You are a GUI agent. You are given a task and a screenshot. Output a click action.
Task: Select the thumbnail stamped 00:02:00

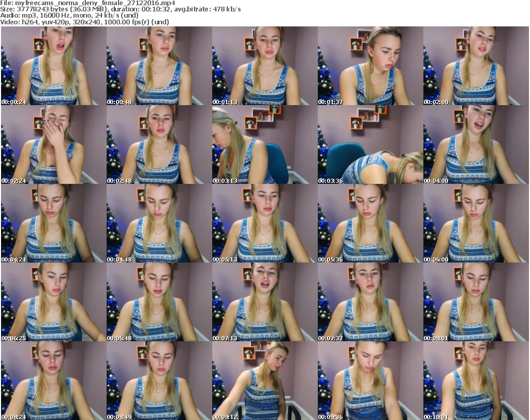475,66
